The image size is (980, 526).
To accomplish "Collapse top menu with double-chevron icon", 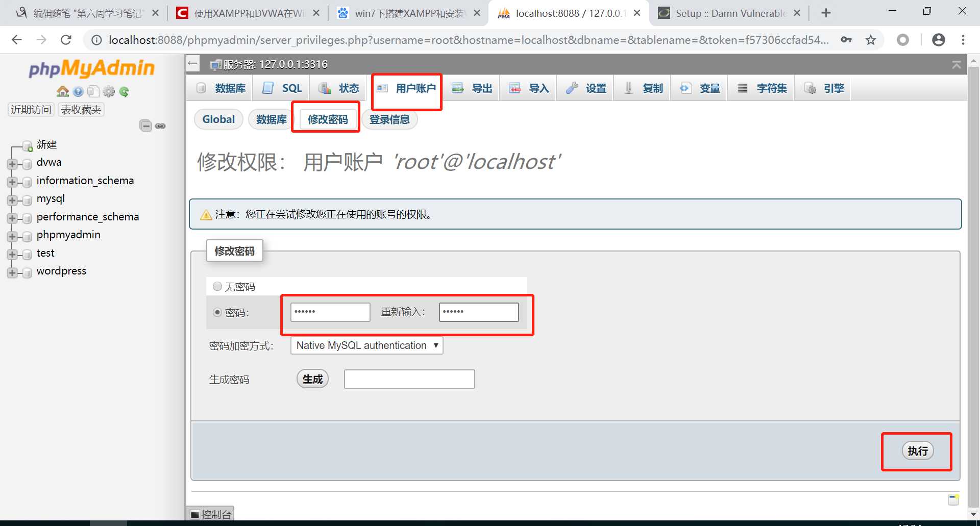I will coord(957,64).
